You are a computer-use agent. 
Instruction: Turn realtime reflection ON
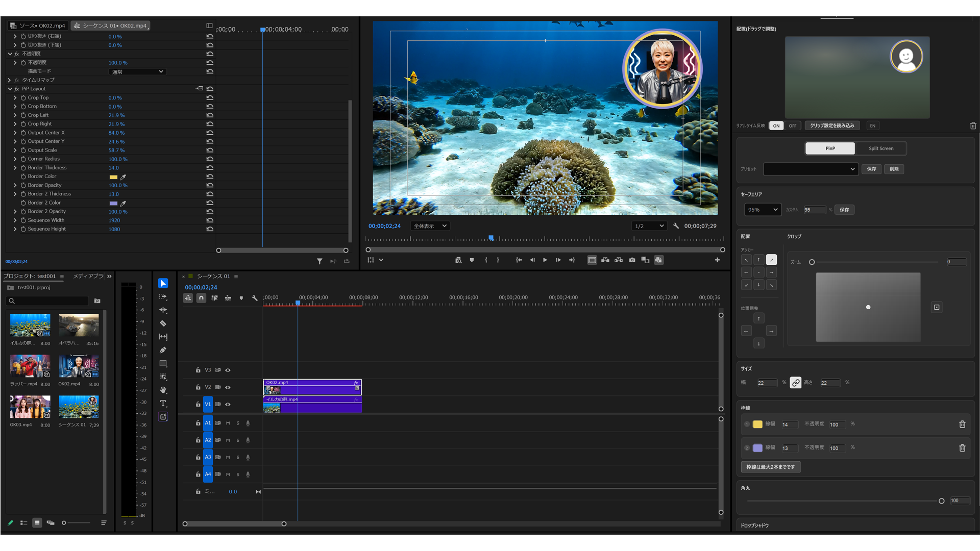[776, 126]
